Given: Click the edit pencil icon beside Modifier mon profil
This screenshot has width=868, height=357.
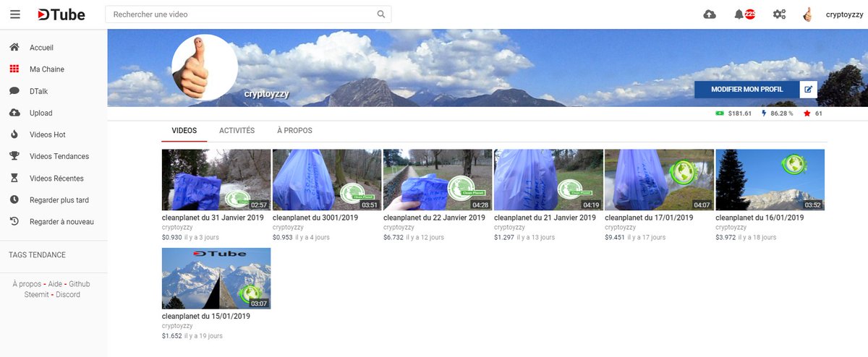Looking at the screenshot, I should click(x=809, y=90).
